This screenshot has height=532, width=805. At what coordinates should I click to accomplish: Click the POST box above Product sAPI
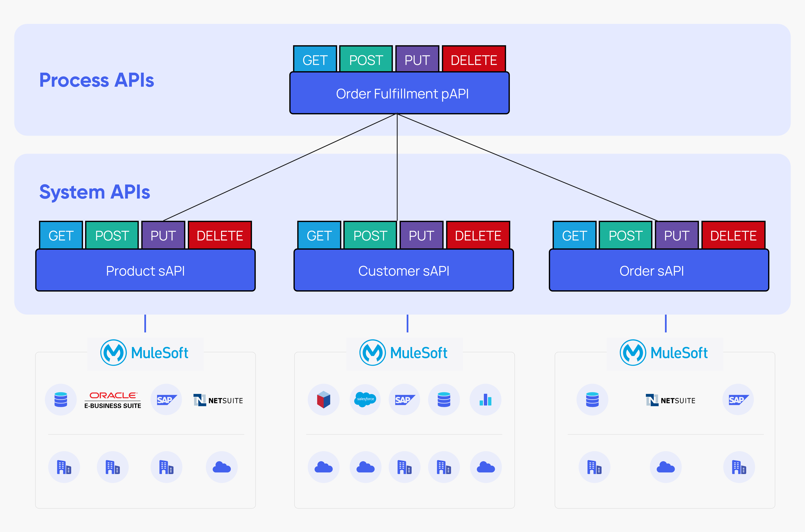[x=112, y=235]
